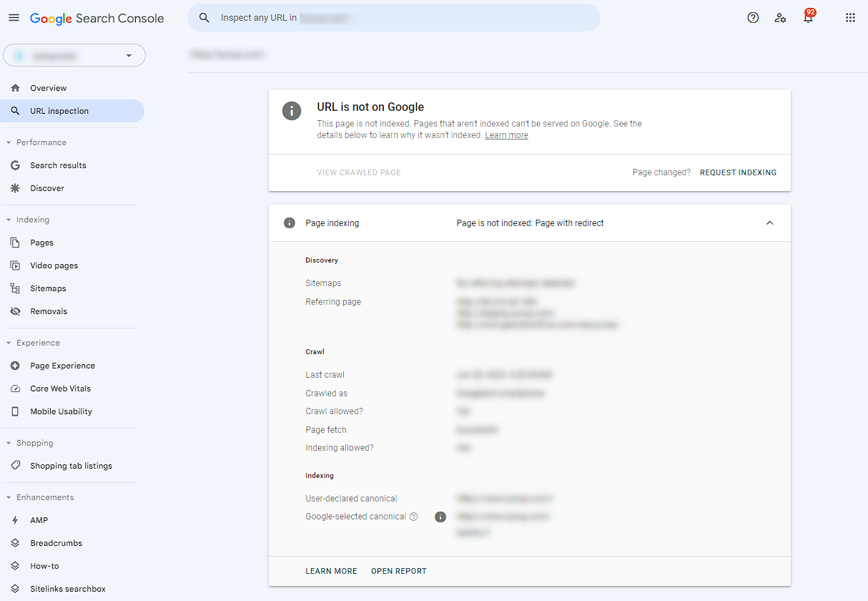Viewport: 868px width, 601px height.
Task: Click OPEN REPORT button
Action: [x=399, y=571]
